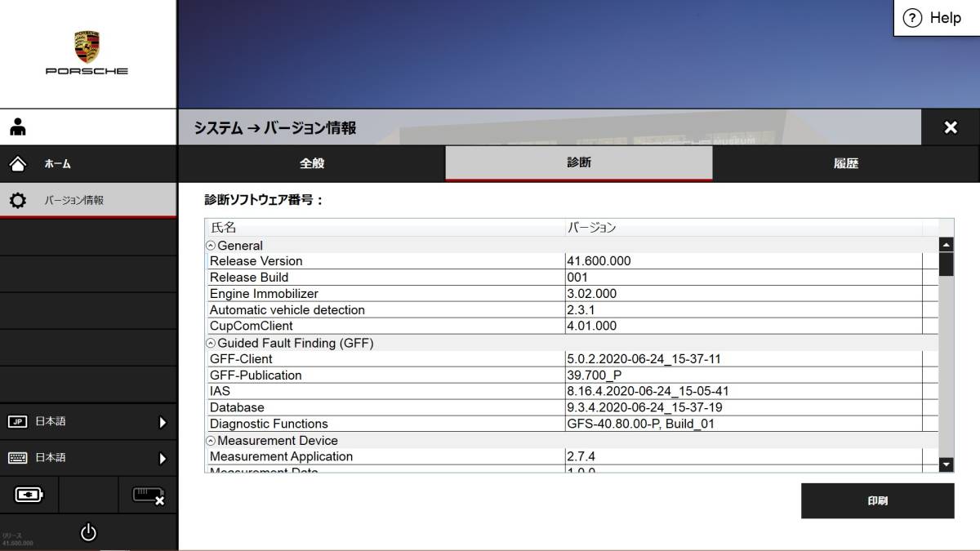
Task: Click the keyboard layout icon
Action: (x=18, y=457)
